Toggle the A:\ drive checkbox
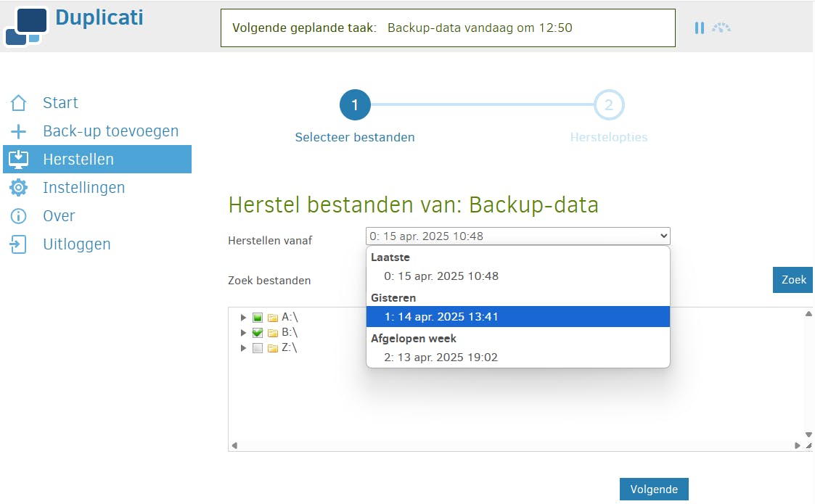This screenshot has width=815, height=504. [x=258, y=318]
